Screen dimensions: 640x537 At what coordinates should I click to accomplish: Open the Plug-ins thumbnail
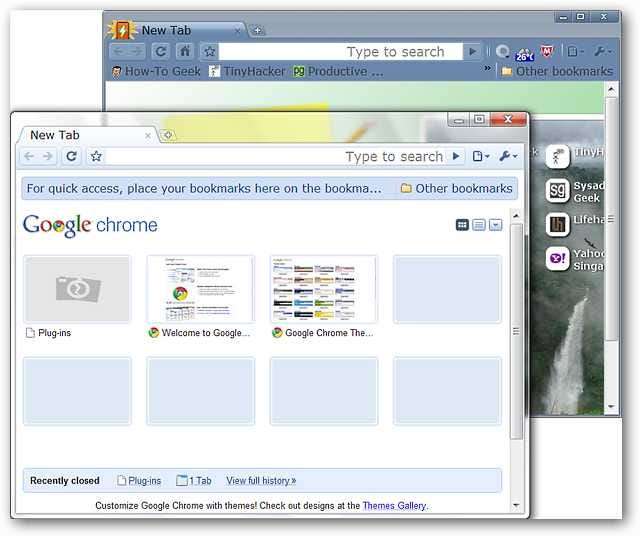pos(77,289)
